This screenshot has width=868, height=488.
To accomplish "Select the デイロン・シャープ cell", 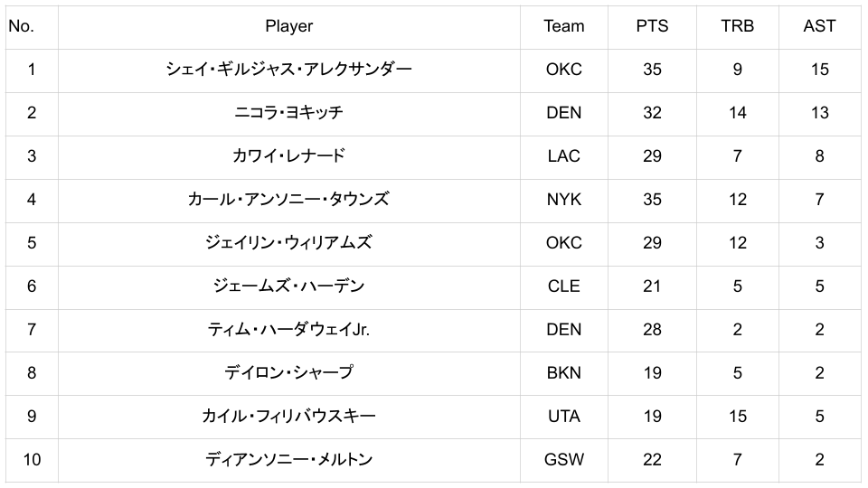I will [x=288, y=373].
